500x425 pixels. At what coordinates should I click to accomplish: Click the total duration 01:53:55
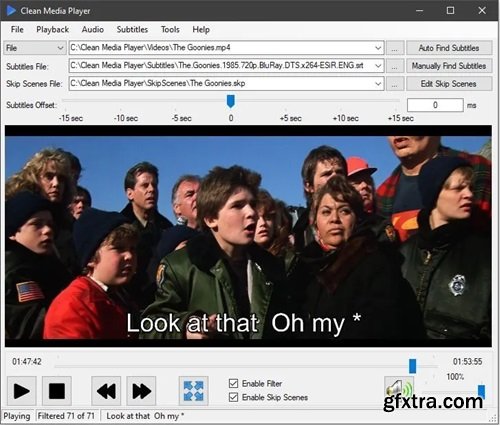click(467, 362)
